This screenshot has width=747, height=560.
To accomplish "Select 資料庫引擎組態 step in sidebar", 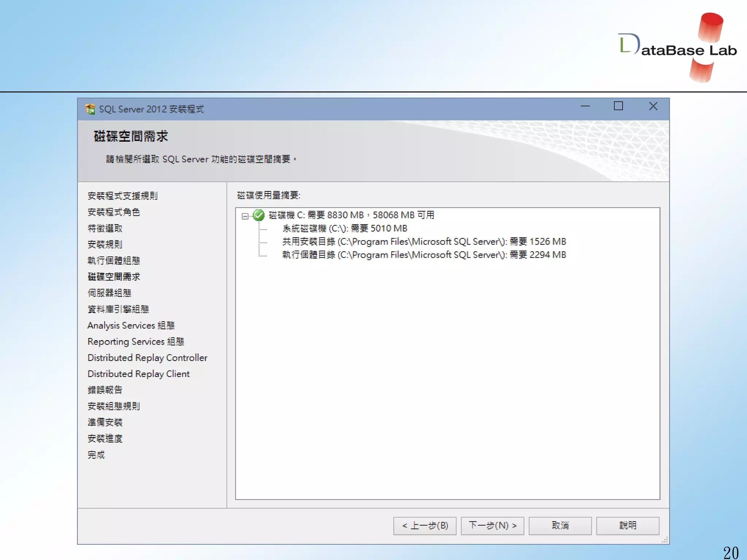I will [x=118, y=309].
